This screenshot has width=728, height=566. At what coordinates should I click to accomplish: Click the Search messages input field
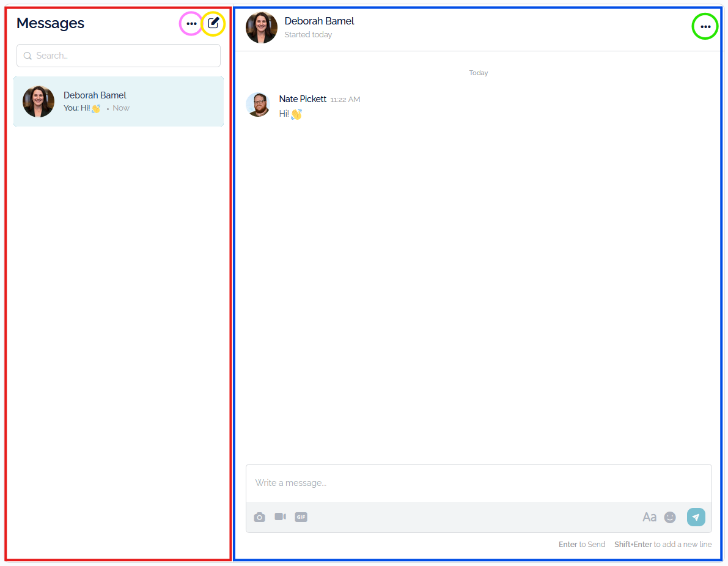pos(122,56)
